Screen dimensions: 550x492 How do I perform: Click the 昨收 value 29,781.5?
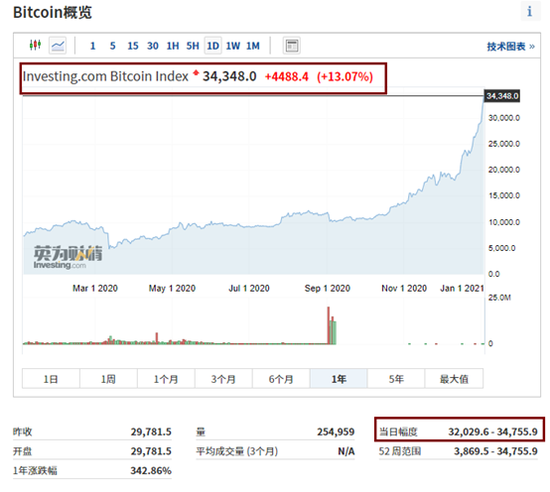[x=151, y=432]
